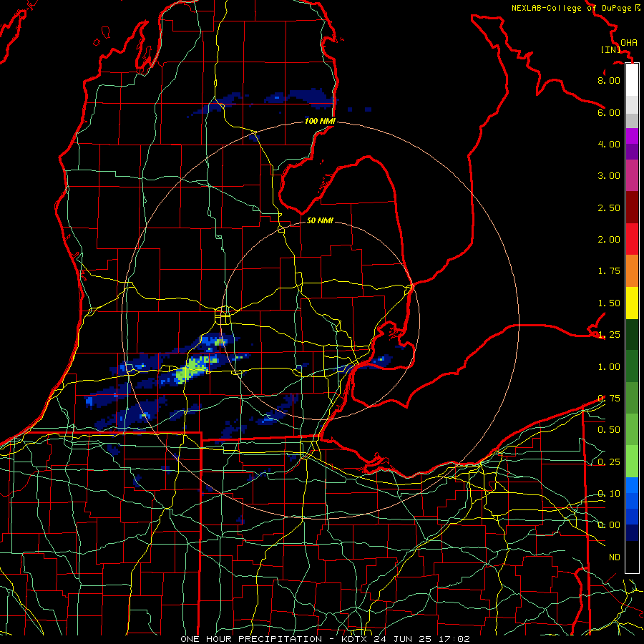
Task: Select the "1.75" legend value
Action: pos(609,270)
